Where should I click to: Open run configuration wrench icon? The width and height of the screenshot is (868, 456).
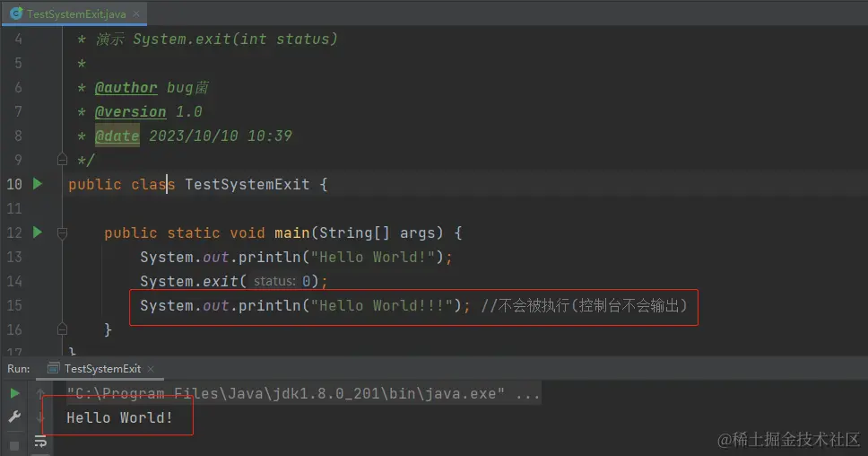[14, 417]
